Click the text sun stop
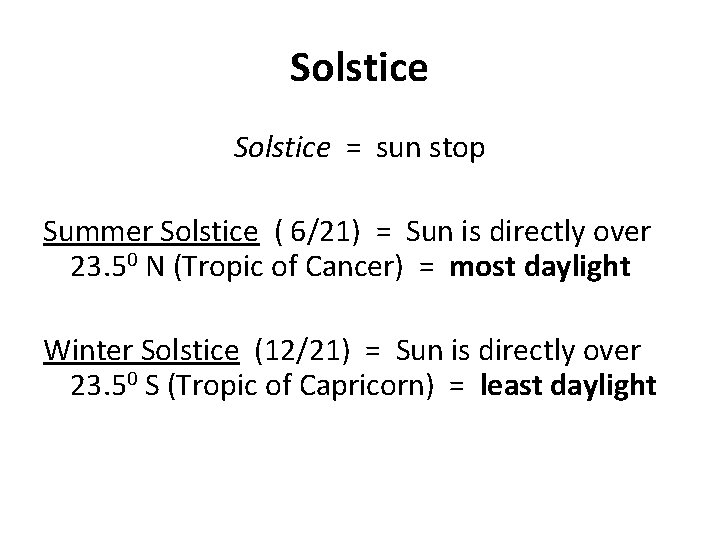The height and width of the screenshot is (540, 720). (430, 149)
